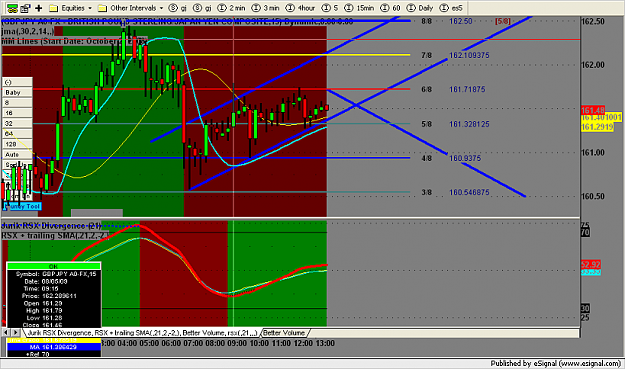This screenshot has width=625, height=369.
Task: Open the Equities folder dropdown
Action: 71,8
